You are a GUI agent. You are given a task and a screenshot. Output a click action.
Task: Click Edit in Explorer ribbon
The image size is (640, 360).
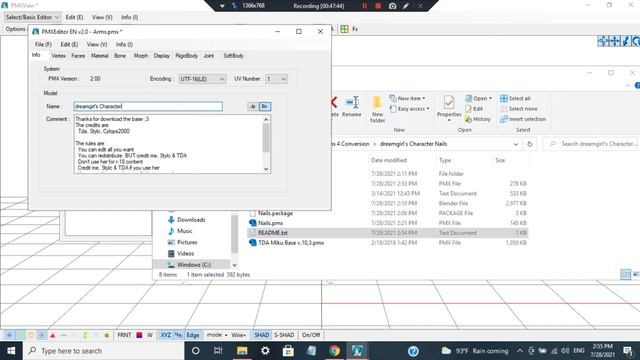tap(474, 109)
